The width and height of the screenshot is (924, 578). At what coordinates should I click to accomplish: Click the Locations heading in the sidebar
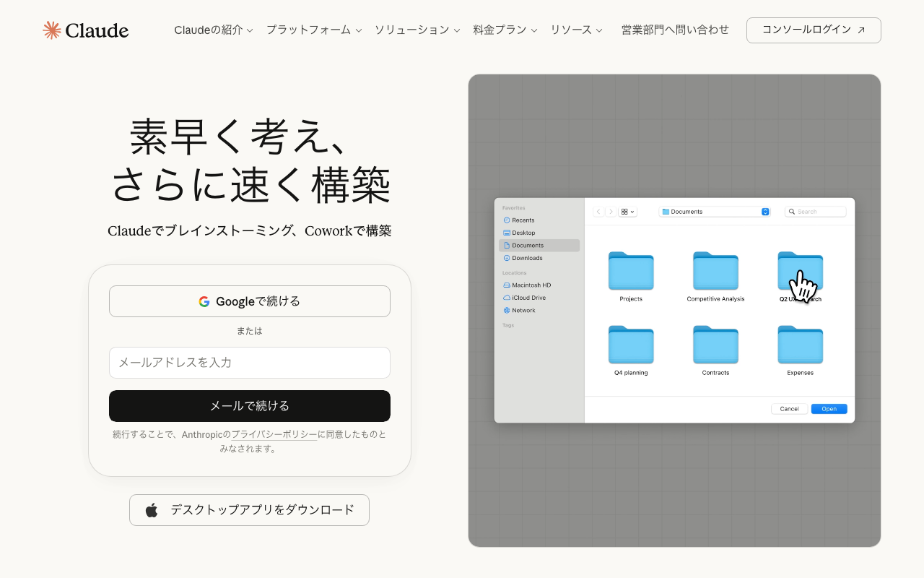pos(515,273)
